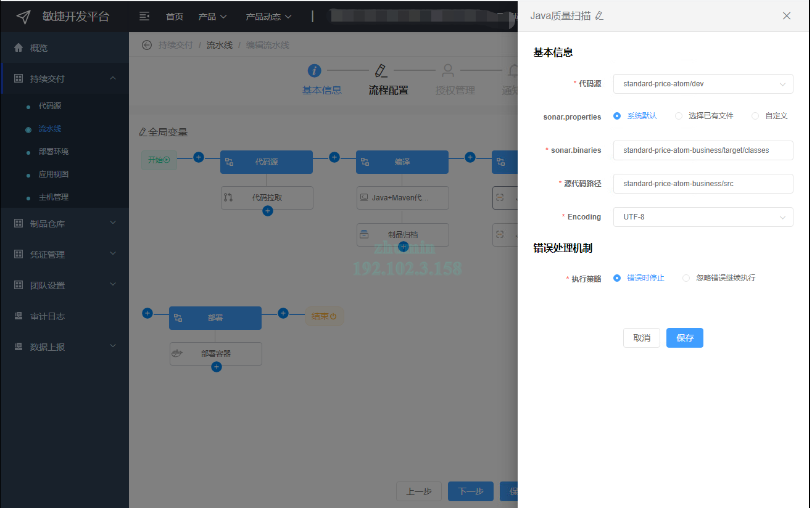Viewport: 812px width, 508px height.
Task: Click the 概览 home icon
Action: click(x=19, y=47)
